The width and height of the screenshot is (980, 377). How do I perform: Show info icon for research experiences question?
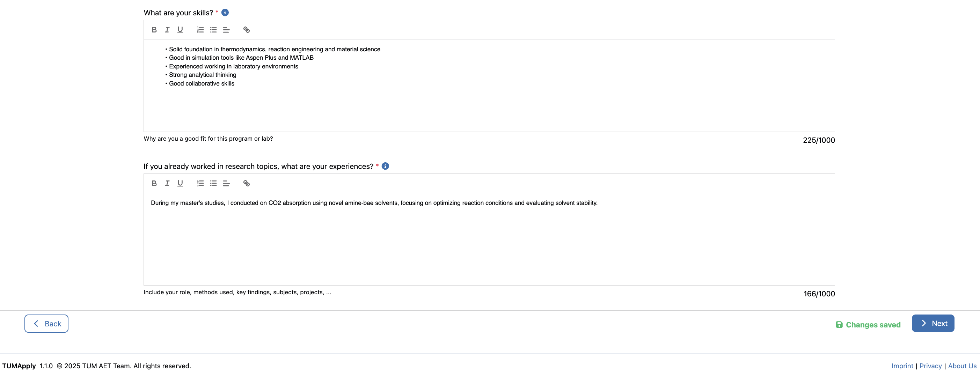[x=385, y=166]
